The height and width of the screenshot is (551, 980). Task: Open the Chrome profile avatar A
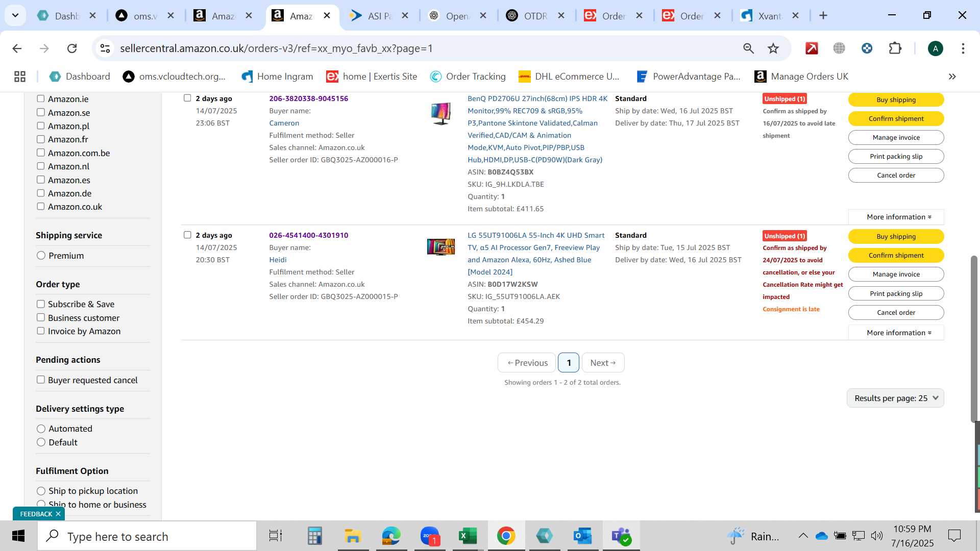click(x=935, y=48)
